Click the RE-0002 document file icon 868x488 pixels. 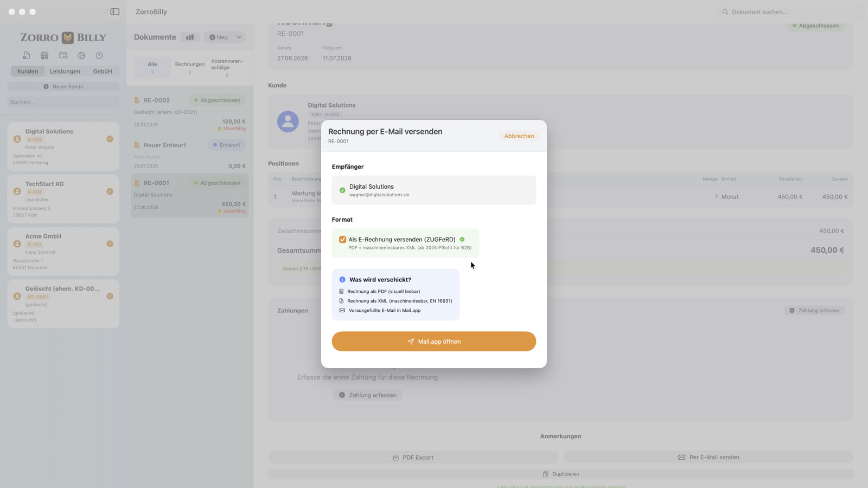pyautogui.click(x=137, y=100)
